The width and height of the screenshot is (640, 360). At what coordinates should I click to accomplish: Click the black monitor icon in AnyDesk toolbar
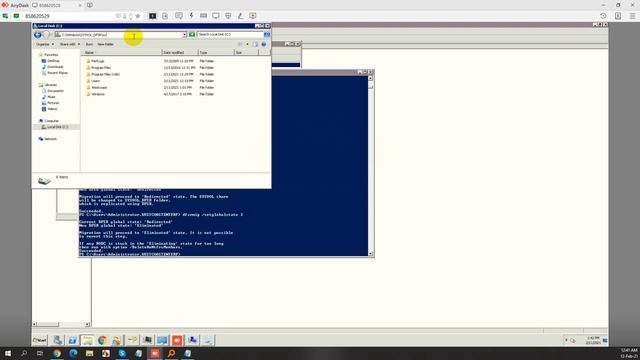[153, 16]
